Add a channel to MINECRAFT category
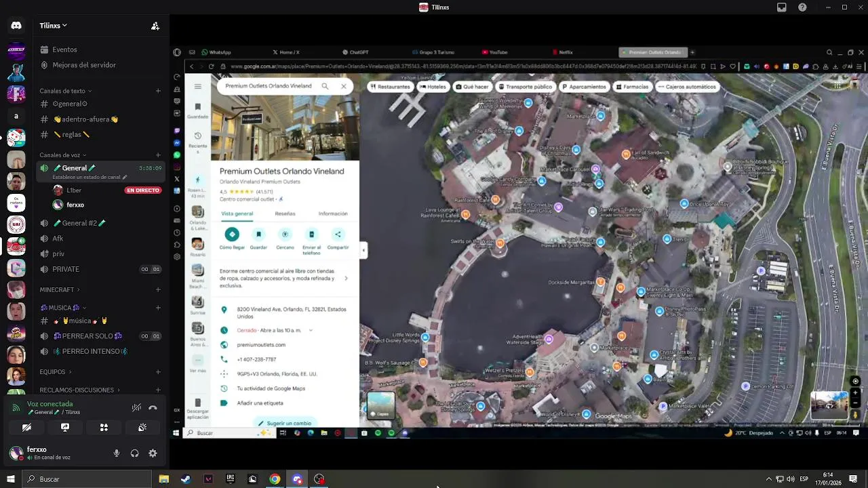868x488 pixels. point(158,289)
